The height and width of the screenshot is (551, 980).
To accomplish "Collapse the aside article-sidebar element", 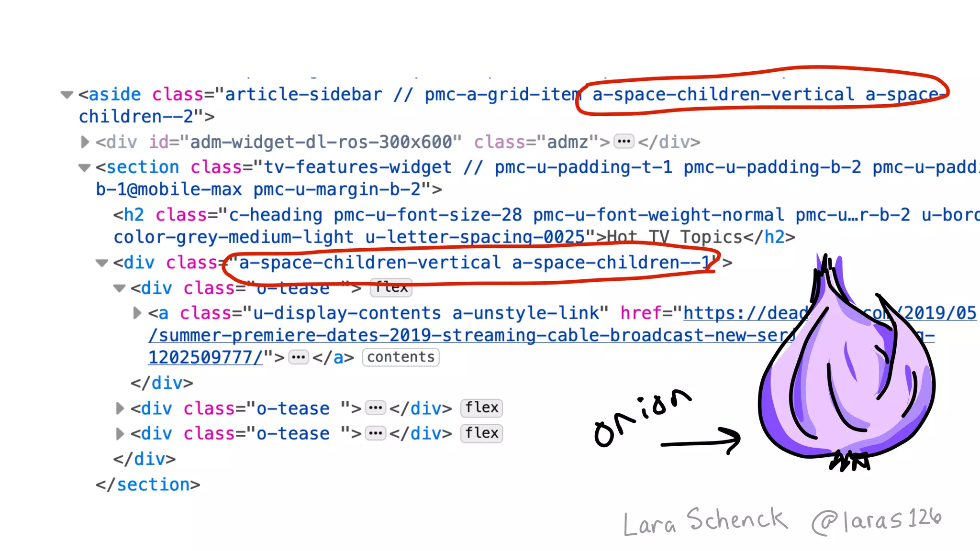I will tap(67, 95).
